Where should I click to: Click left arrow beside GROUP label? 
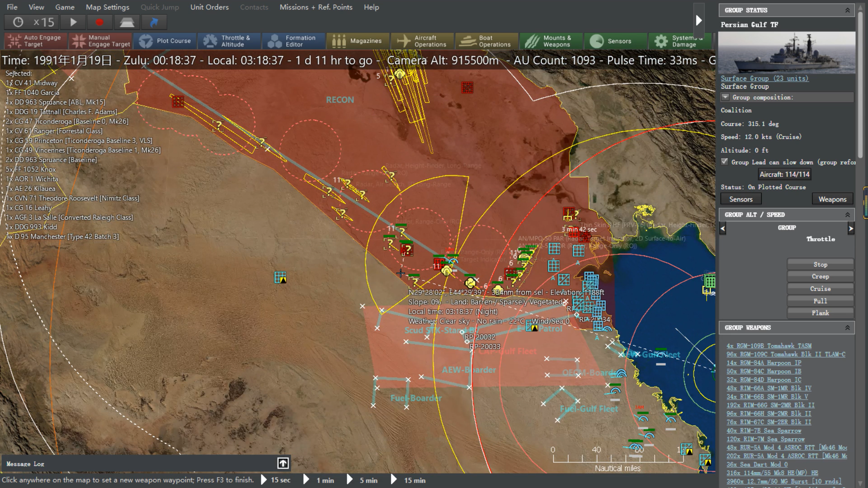pyautogui.click(x=723, y=229)
